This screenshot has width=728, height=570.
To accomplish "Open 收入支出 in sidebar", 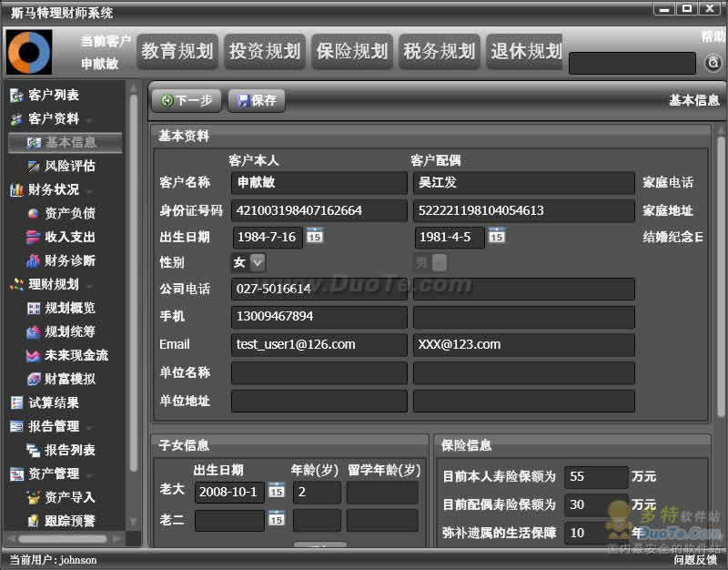I will coord(69,237).
